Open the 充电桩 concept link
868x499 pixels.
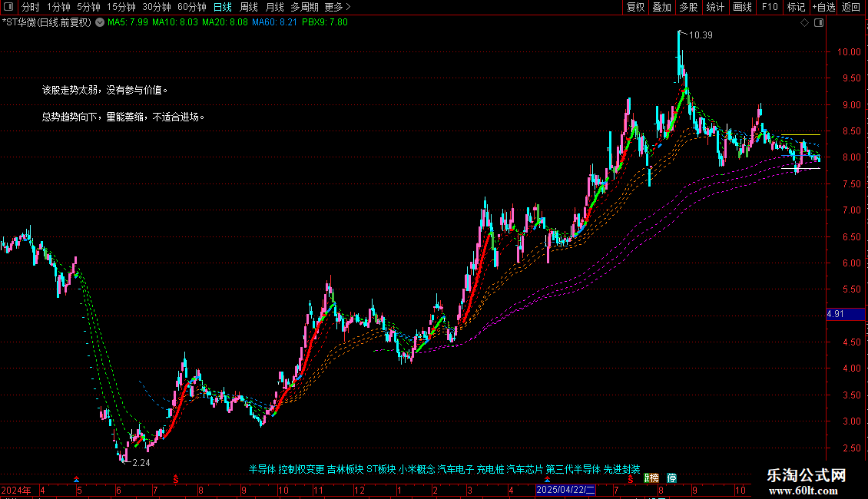point(490,469)
